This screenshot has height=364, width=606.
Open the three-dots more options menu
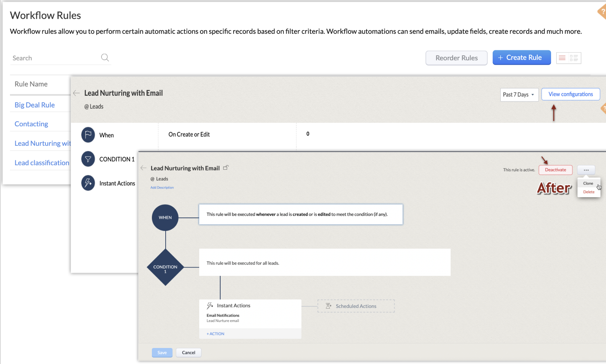pyautogui.click(x=586, y=170)
